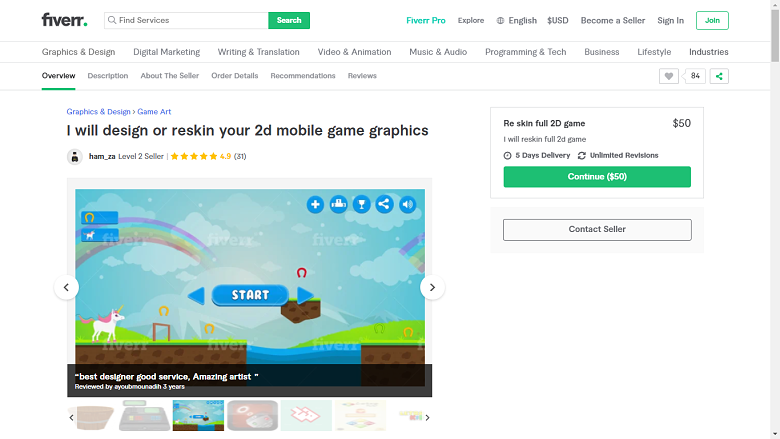Screen dimensions: 780x439
Task: Click the 84 favorites count
Action: tap(695, 76)
